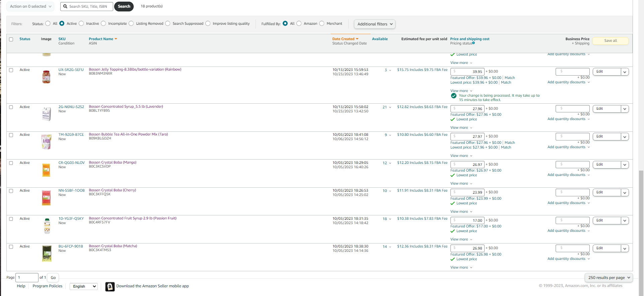The width and height of the screenshot is (644, 296).
Task: Open Bossen Crystal Boba (Matcha) listing
Action: (113, 246)
